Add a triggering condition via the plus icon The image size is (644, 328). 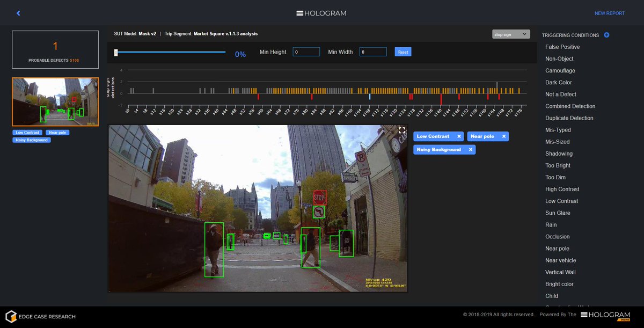coord(606,35)
